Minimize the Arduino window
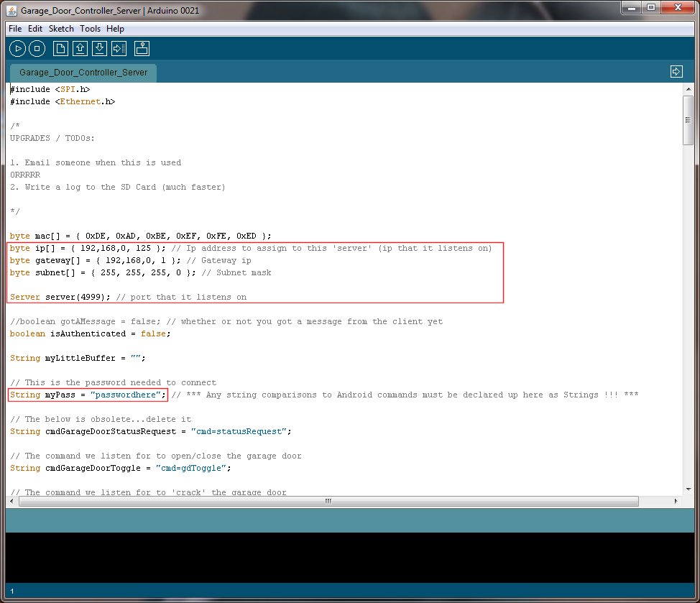Viewport: 700px width, 603px height. click(x=631, y=8)
